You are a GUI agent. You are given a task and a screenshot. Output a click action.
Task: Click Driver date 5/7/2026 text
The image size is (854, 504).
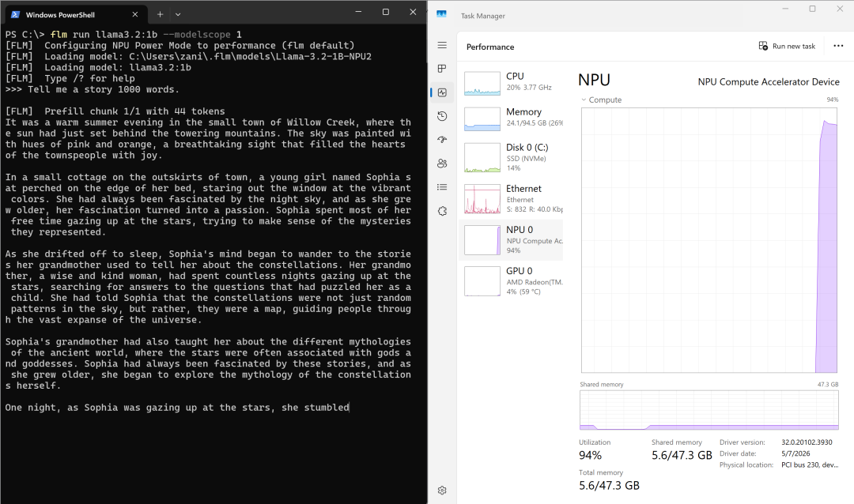click(x=795, y=453)
